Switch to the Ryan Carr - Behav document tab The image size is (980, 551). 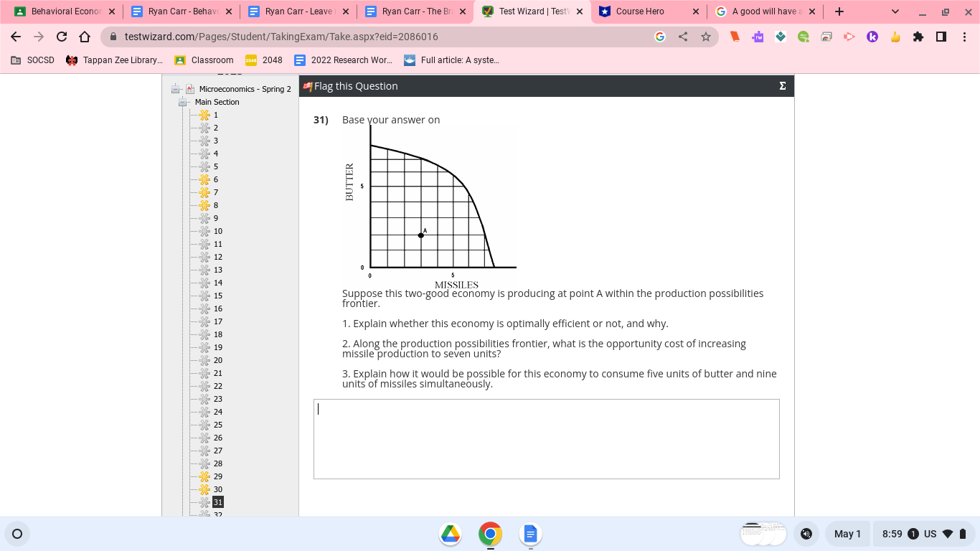tap(182, 11)
